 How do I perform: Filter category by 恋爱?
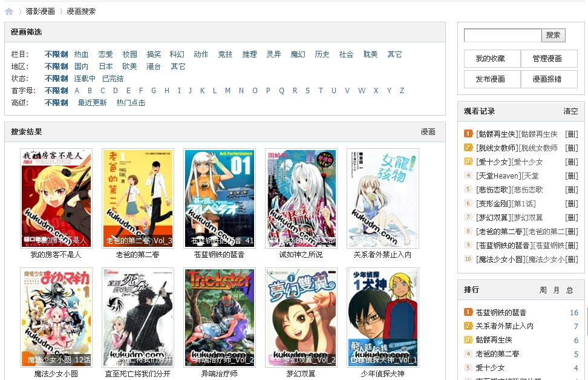tap(105, 54)
